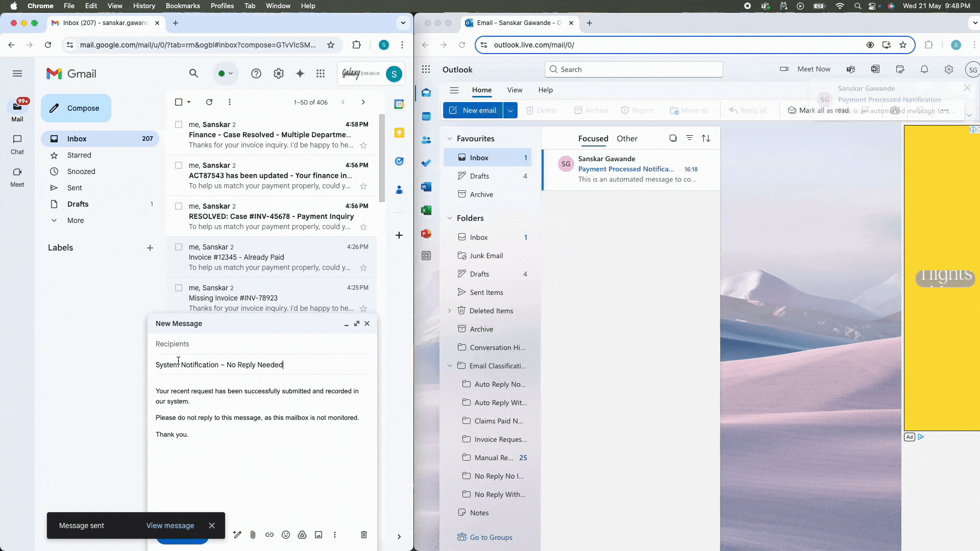Select the Missing Invoice #INV-78923 email checkbox
This screenshot has height=551, width=980.
click(x=179, y=288)
